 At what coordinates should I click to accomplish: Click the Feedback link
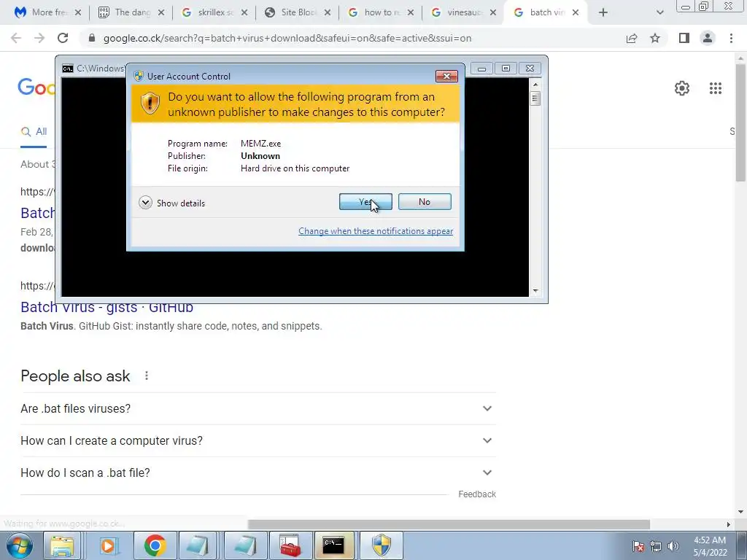click(477, 494)
